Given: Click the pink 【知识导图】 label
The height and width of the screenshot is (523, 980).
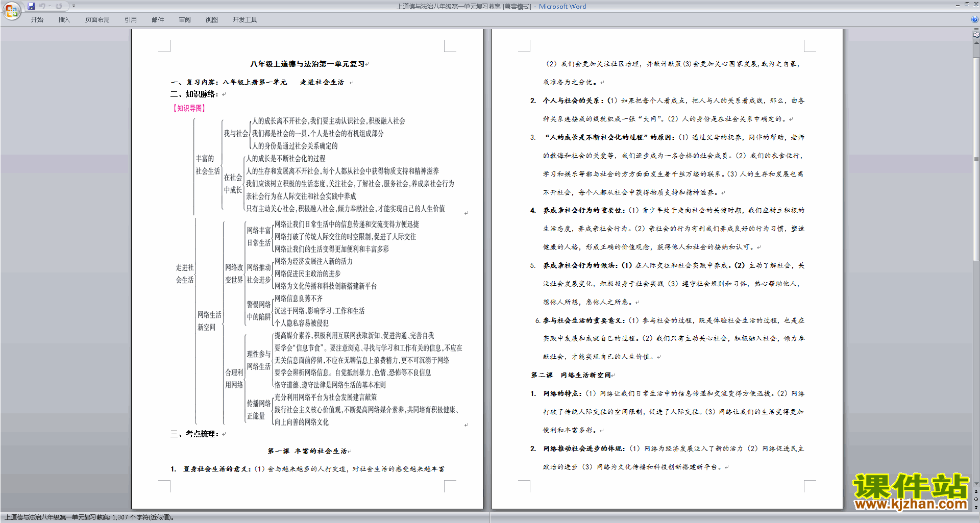Looking at the screenshot, I should tap(188, 108).
